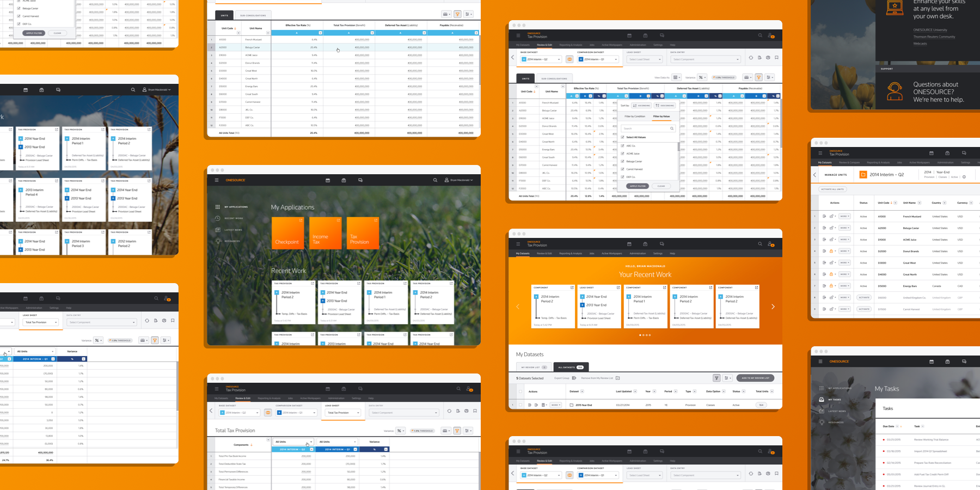The width and height of the screenshot is (980, 490).
Task: Switch to Sub-Consolidations tab in filter-popup window
Action: pyautogui.click(x=554, y=78)
